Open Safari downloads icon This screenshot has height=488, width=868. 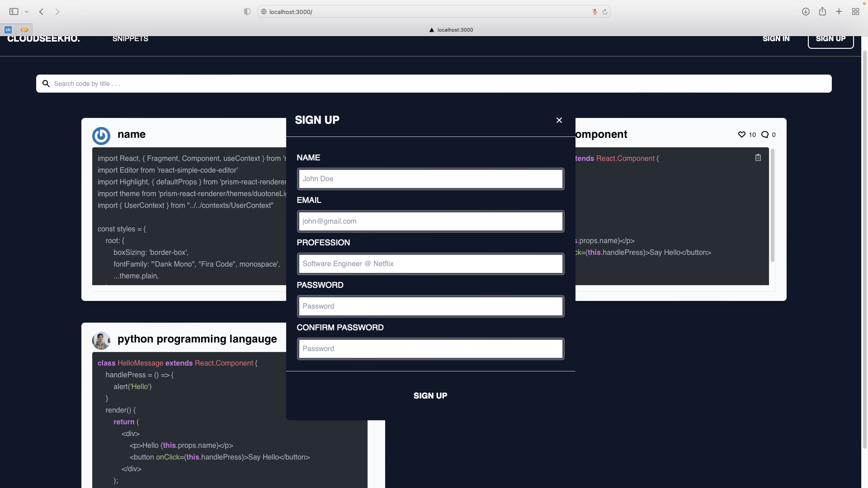point(806,12)
